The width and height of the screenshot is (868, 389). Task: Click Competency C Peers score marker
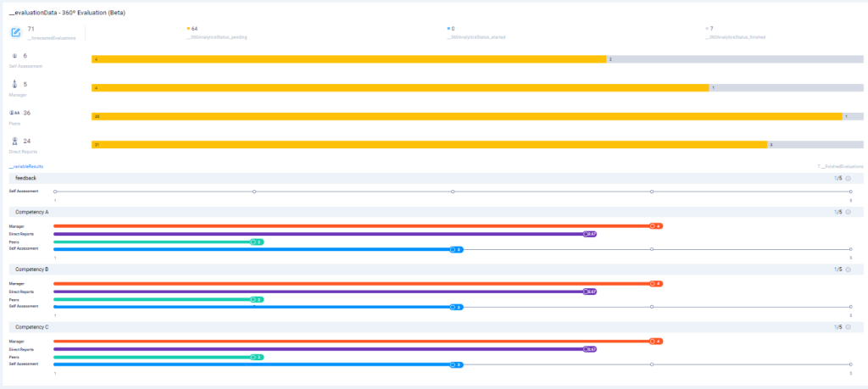coord(255,357)
